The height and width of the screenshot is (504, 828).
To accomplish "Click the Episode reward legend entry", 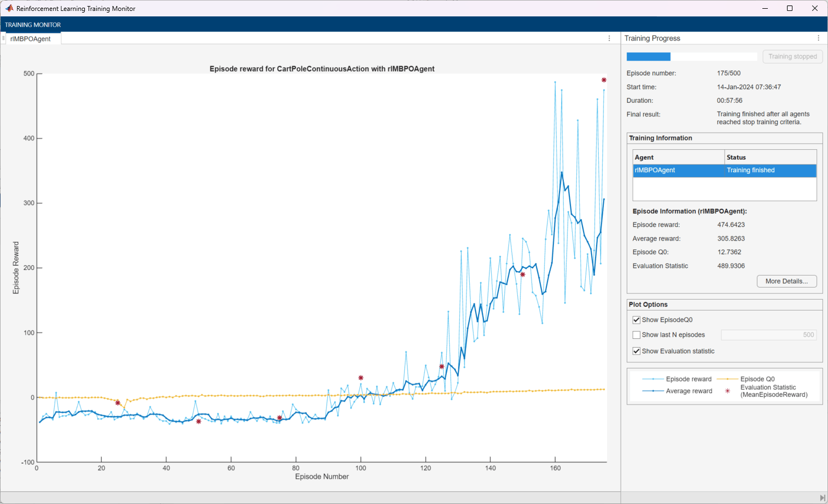I will (x=677, y=379).
